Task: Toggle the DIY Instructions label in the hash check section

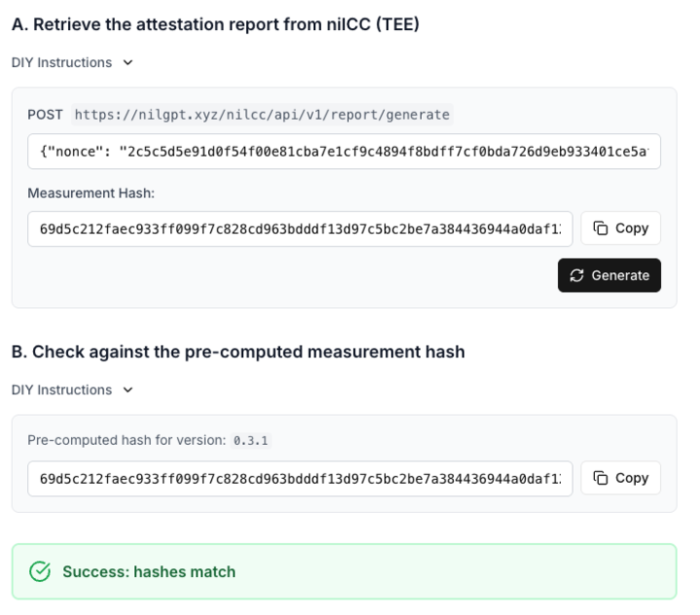Action: click(x=61, y=391)
